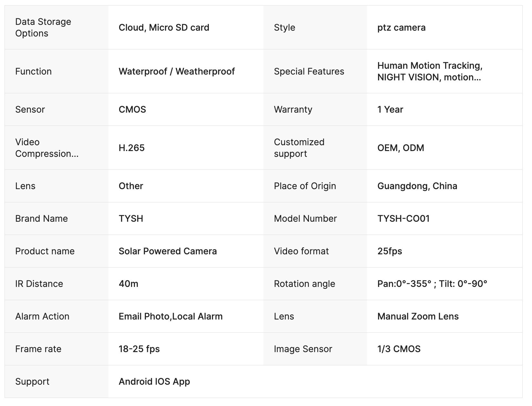Screen dimensions: 532x406
Task: Click the 1 Year warranty value
Action: (390, 109)
